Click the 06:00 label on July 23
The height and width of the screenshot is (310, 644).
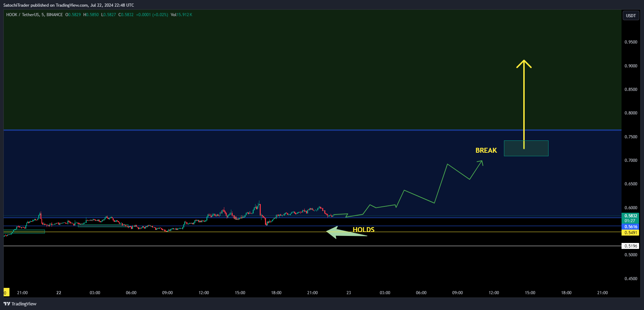[421, 293]
